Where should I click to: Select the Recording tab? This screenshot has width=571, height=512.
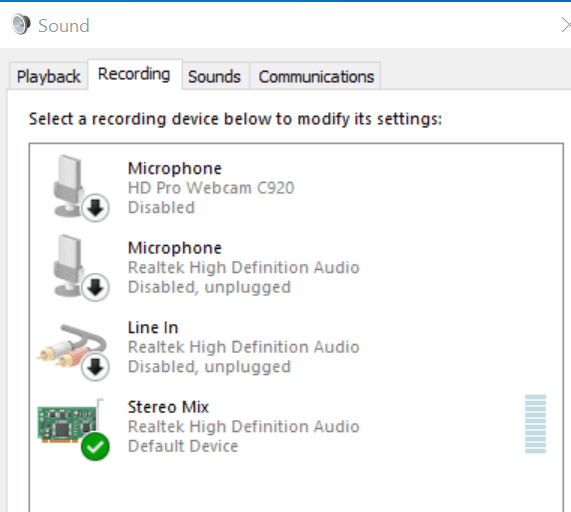tap(134, 74)
